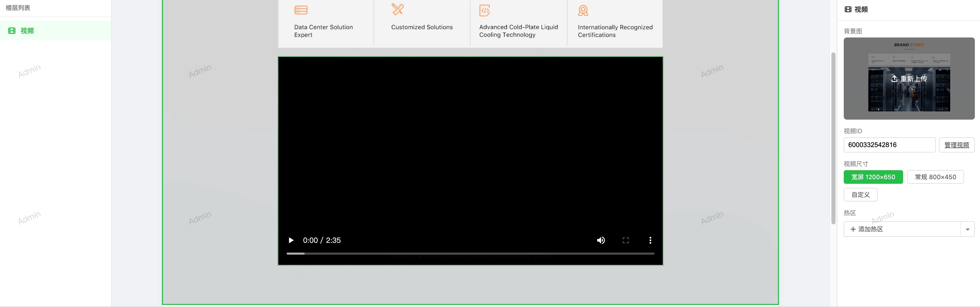Click 添加热区 to add a hotspot
Viewport: 980px width, 307px height.
[902, 229]
